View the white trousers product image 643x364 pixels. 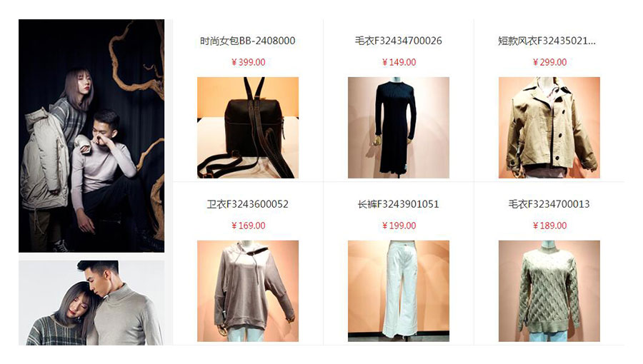pos(398,290)
